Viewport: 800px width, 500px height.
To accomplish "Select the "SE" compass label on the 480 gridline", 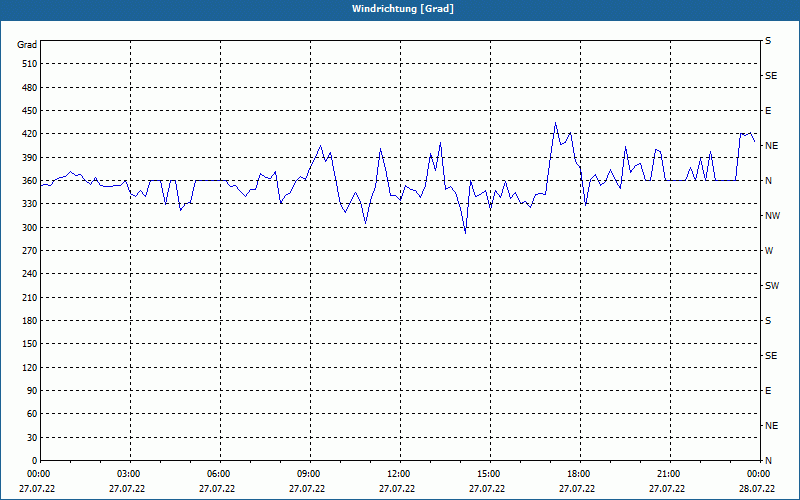I will pos(771,76).
